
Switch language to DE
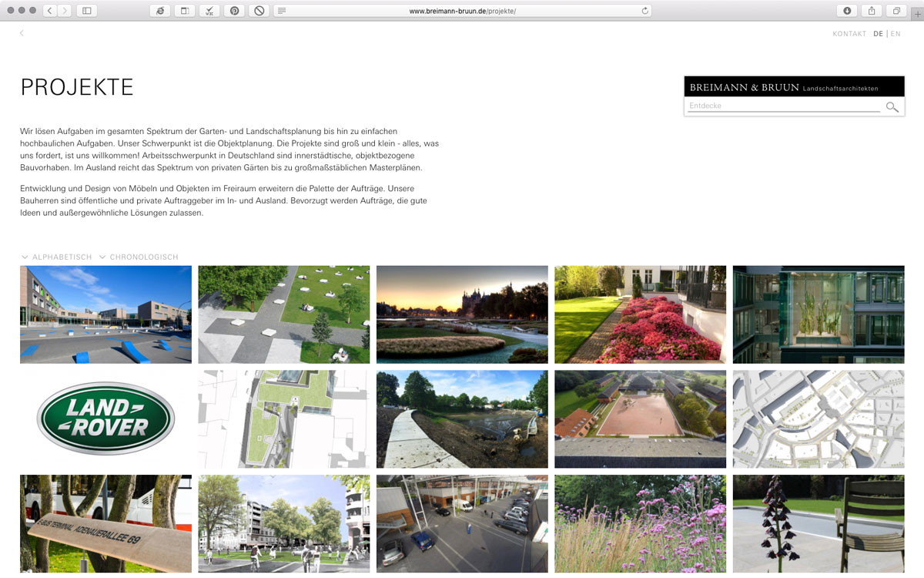tap(879, 34)
